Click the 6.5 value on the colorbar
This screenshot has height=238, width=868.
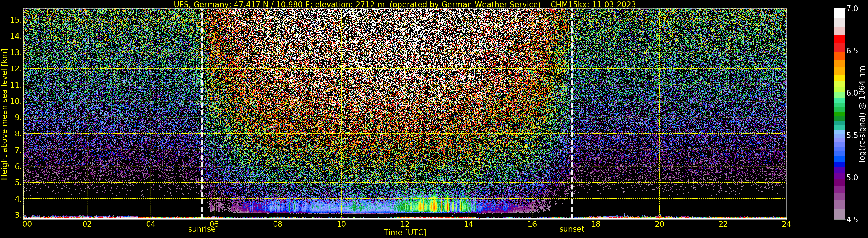pos(852,51)
